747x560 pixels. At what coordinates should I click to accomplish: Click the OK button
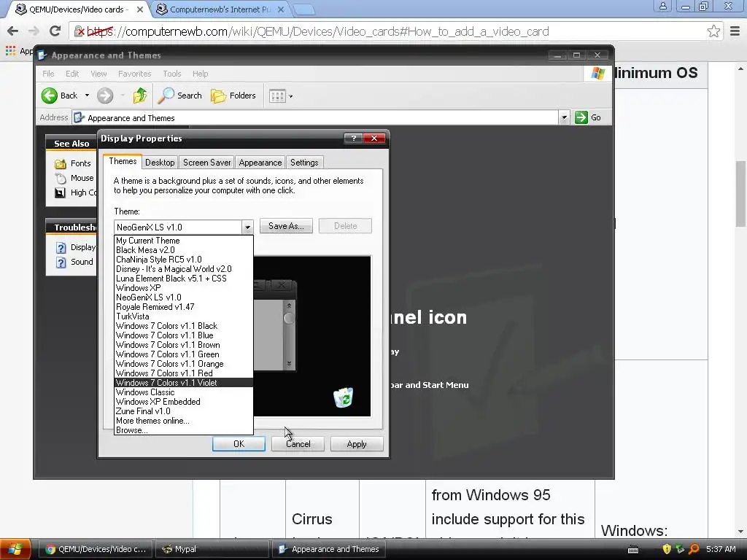tap(239, 444)
